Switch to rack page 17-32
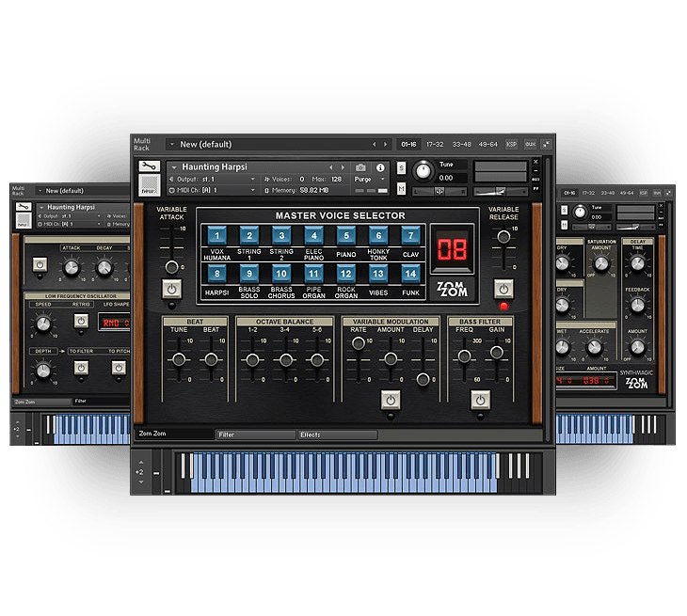Image resolution: width=687 pixels, height=616 pixels. [435, 144]
